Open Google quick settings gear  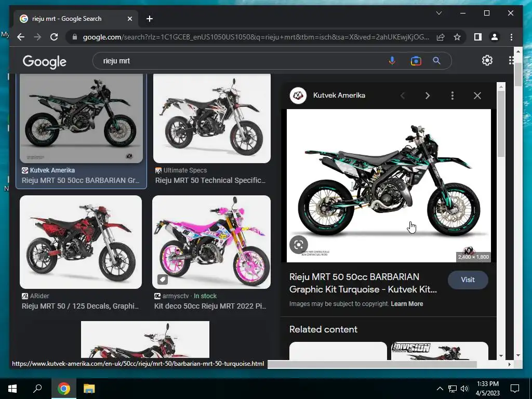pyautogui.click(x=487, y=60)
